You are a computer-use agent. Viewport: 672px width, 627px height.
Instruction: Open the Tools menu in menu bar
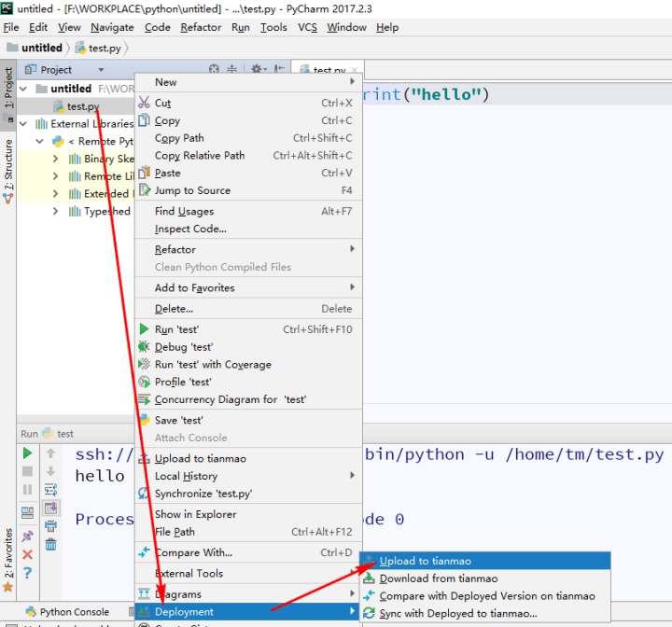[273, 27]
